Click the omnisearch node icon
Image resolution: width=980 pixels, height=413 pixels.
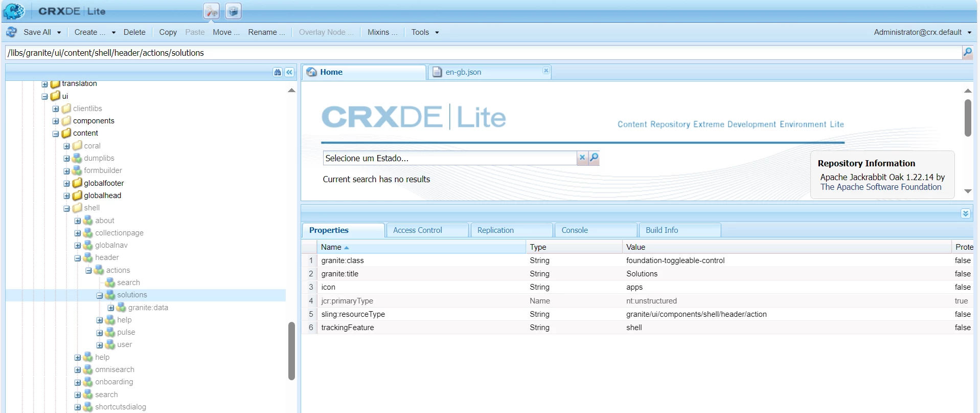(88, 369)
